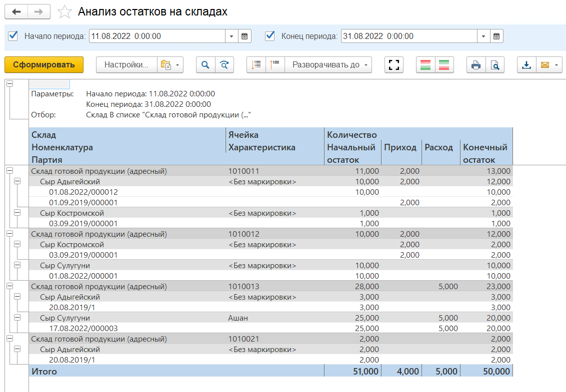Open the report variants dropdown icon
Image resolution: width=566 pixels, height=392 pixels.
170,65
